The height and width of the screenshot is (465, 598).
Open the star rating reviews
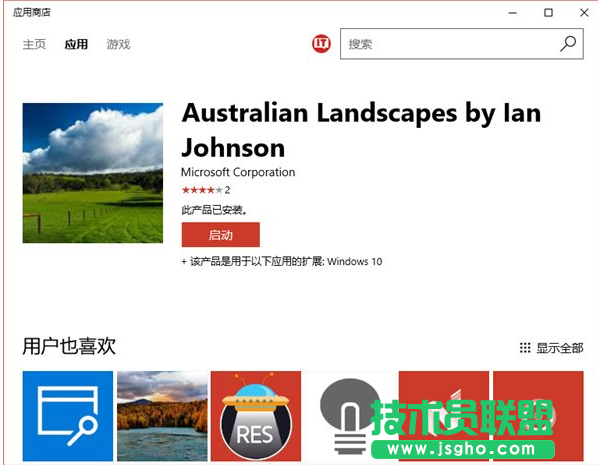tap(206, 190)
